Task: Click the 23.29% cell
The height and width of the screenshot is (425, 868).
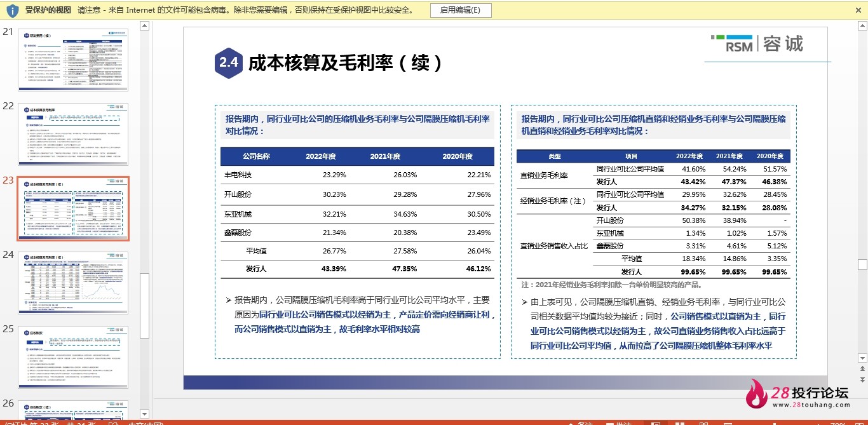Action: point(334,175)
